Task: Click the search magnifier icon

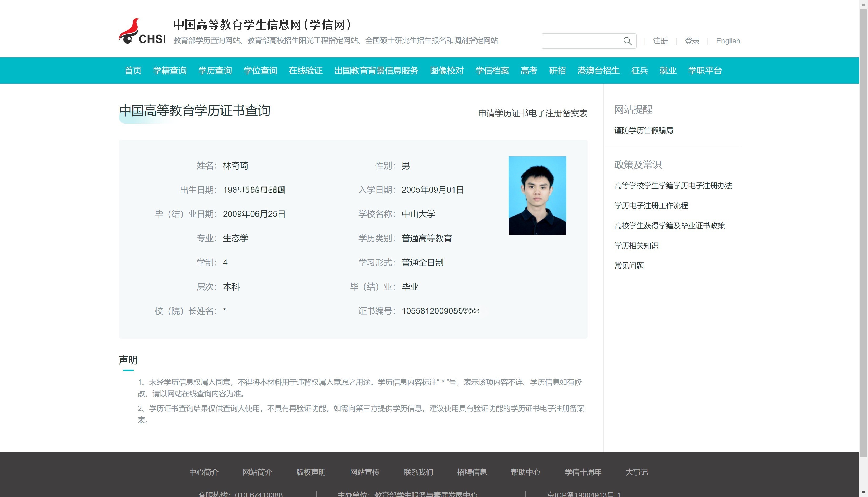Action: point(627,41)
